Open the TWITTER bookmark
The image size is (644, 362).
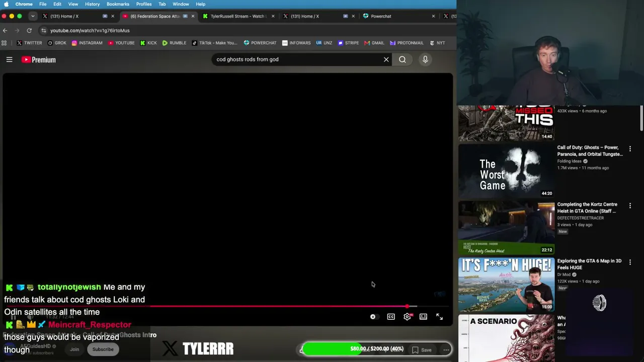point(29,43)
